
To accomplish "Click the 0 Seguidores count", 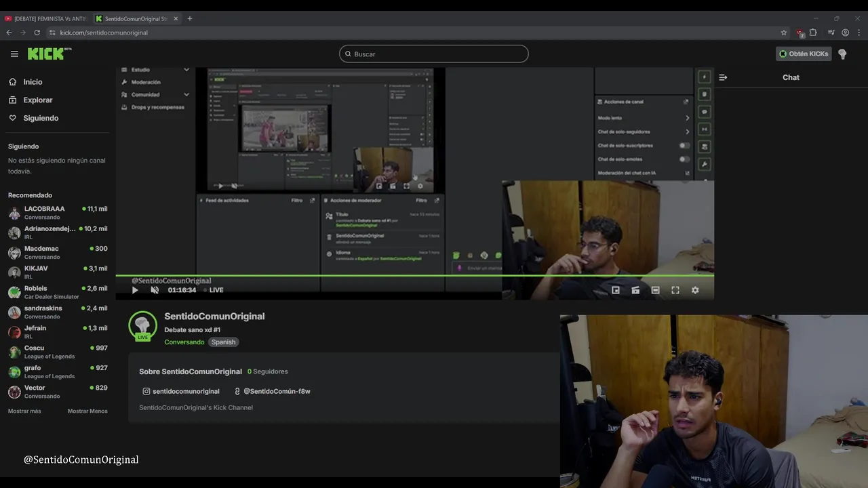I will (267, 371).
